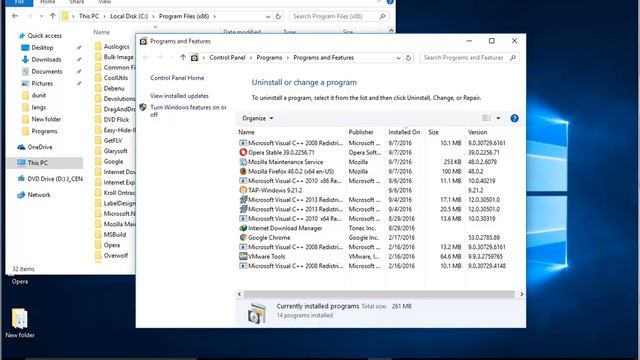640x360 pixels.
Task: Click the OneDrive cloud icon in File Explorer
Action: pos(21,147)
